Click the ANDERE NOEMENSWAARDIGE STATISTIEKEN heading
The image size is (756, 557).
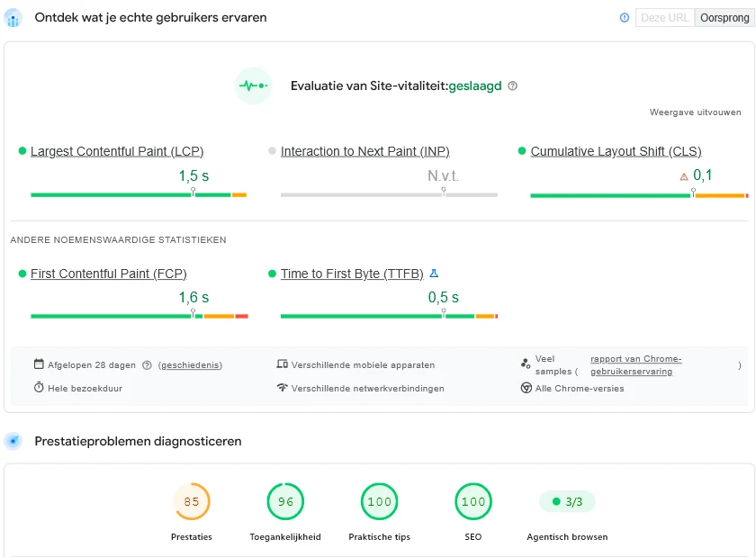click(118, 240)
